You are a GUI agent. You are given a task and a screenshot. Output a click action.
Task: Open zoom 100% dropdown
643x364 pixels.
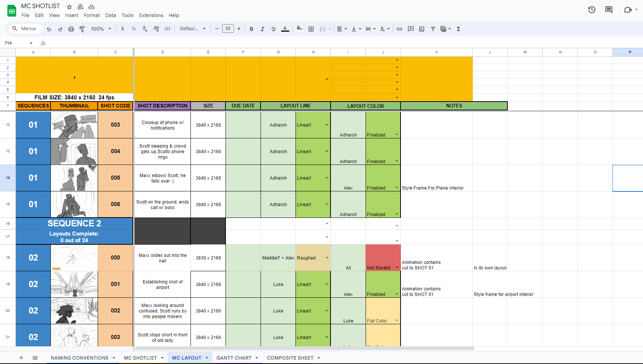coord(101,29)
